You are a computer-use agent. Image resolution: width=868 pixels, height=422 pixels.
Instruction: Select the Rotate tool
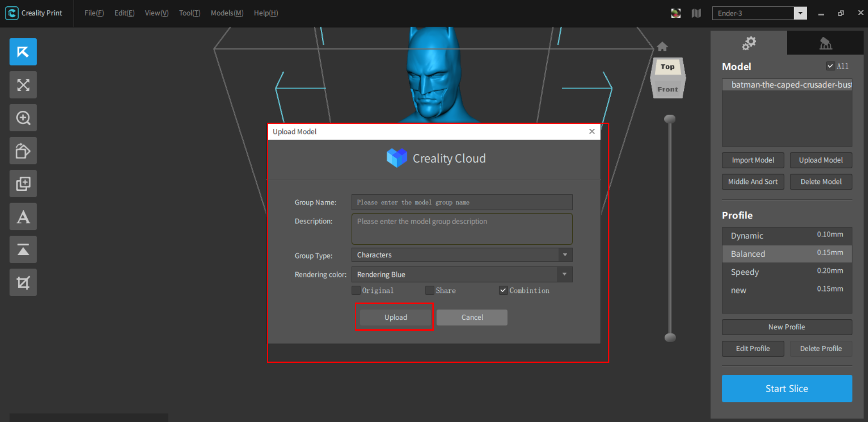[23, 150]
